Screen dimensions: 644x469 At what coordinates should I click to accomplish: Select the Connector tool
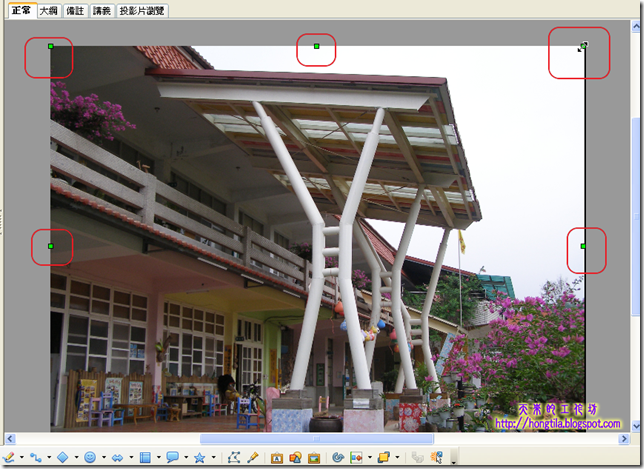pos(36,457)
